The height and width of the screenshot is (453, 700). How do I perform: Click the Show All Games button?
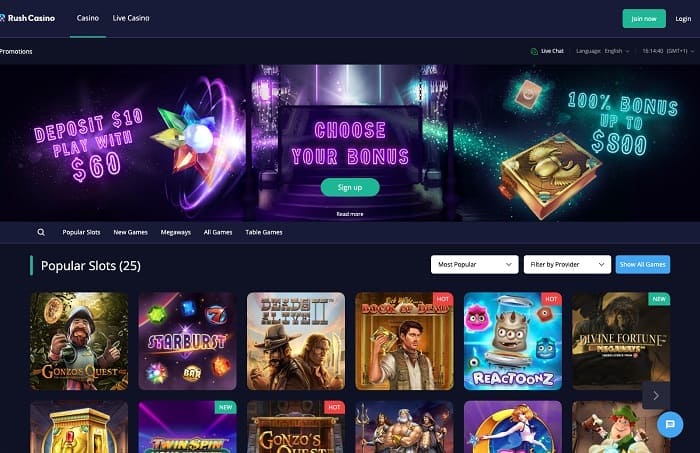point(642,265)
